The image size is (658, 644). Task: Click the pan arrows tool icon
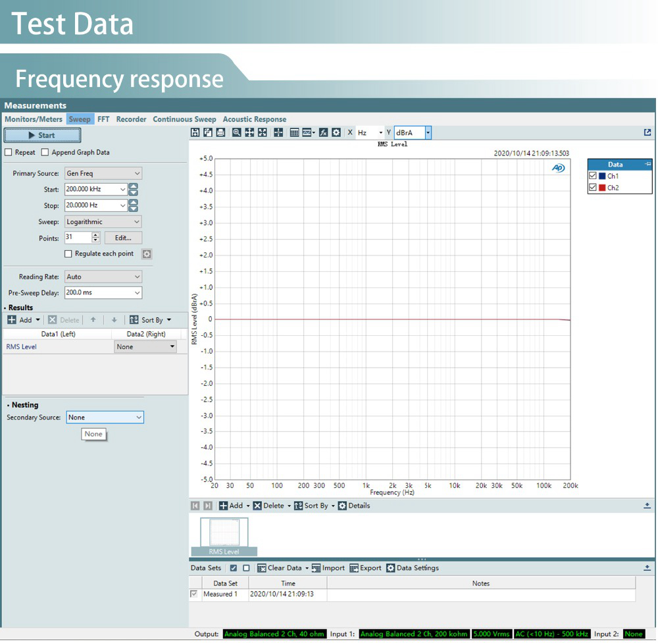tap(249, 133)
